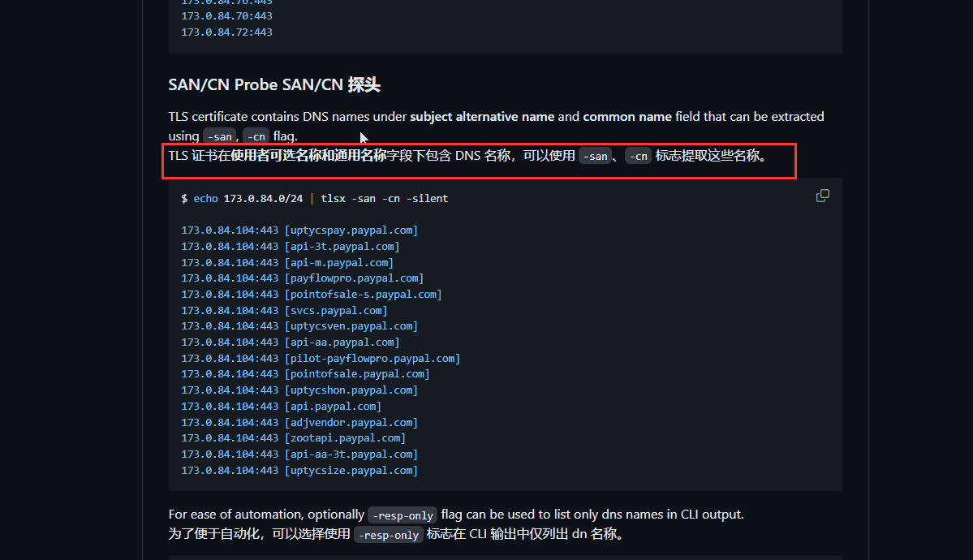Click the -san flag in Chinese translation
Screen dimensions: 973x560
pos(595,156)
